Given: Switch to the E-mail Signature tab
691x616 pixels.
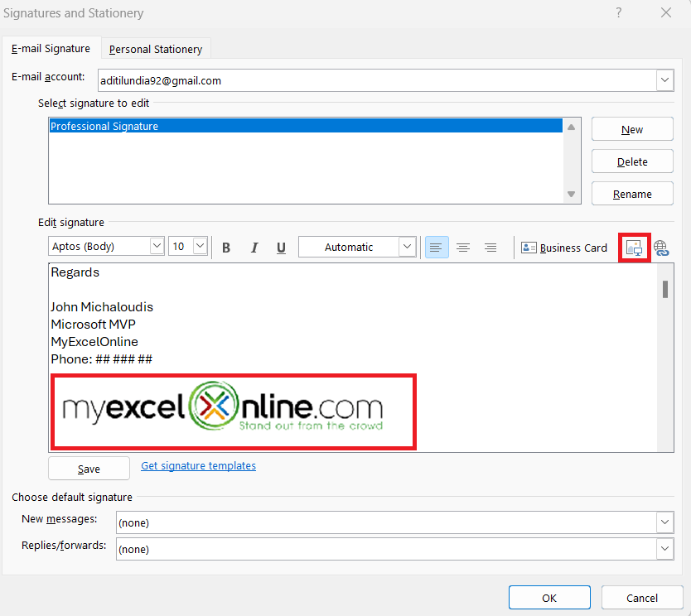Looking at the screenshot, I should 51,48.
